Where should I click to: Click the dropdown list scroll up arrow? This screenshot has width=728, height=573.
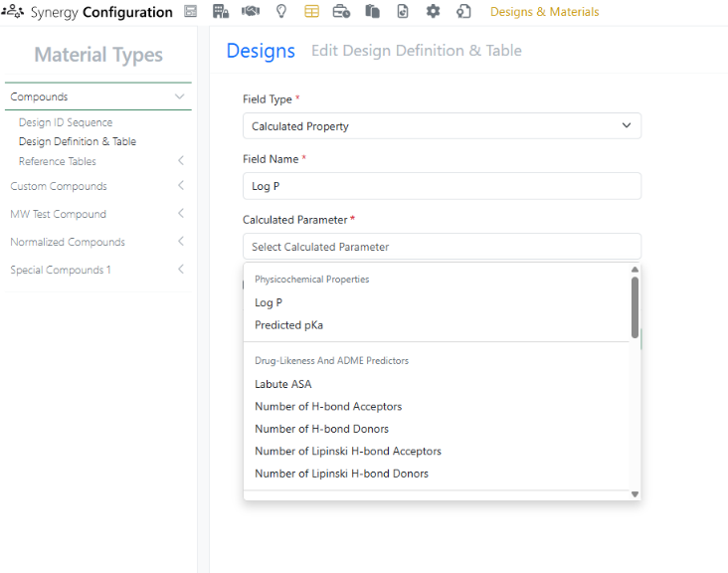(x=635, y=270)
